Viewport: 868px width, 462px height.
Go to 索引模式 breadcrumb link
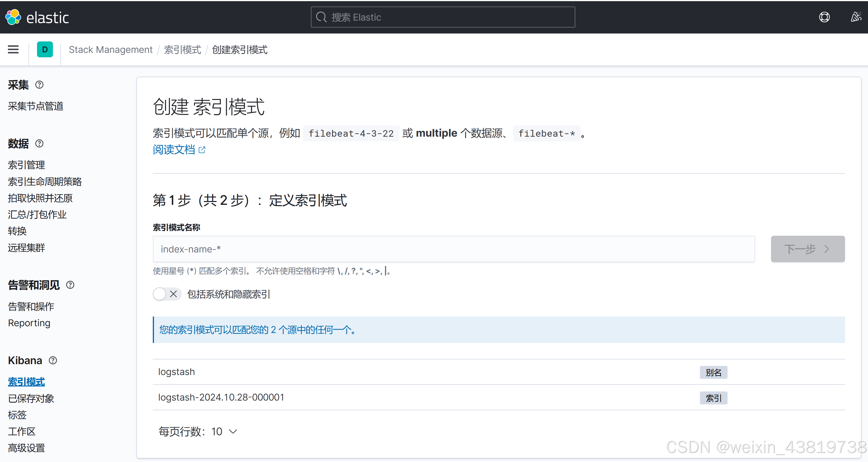(182, 50)
